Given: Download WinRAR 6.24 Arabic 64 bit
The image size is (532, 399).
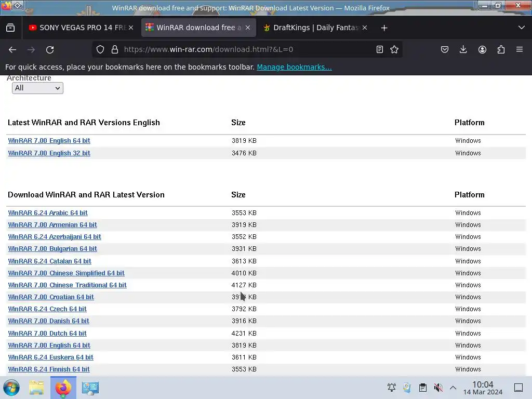Looking at the screenshot, I should (x=48, y=212).
